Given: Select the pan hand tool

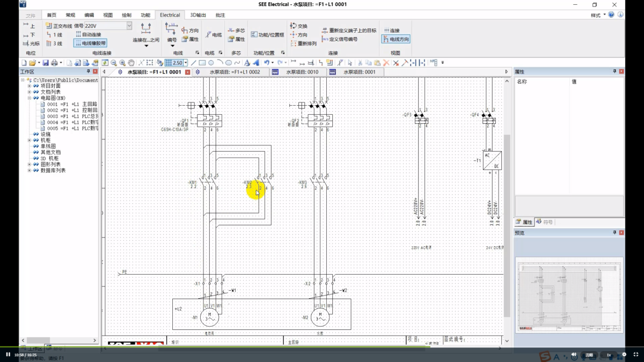Looking at the screenshot, I should [131, 63].
